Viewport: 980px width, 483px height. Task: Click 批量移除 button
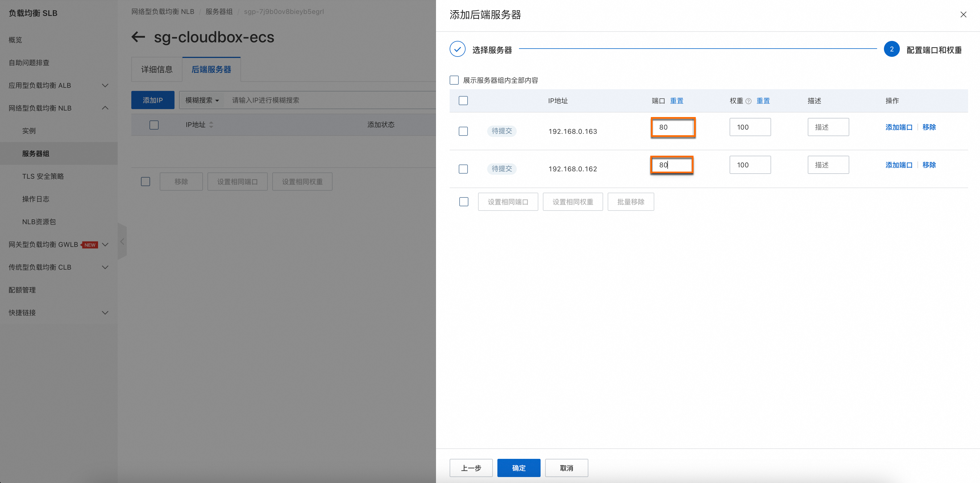(x=631, y=201)
